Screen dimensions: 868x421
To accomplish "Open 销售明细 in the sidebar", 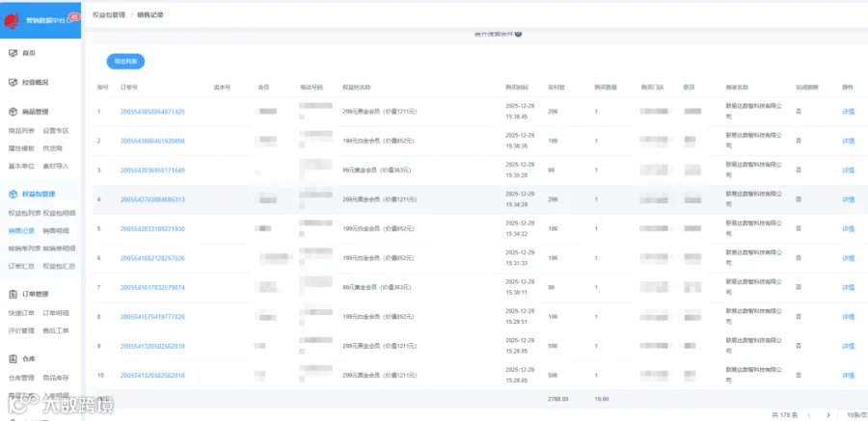I will tap(56, 230).
